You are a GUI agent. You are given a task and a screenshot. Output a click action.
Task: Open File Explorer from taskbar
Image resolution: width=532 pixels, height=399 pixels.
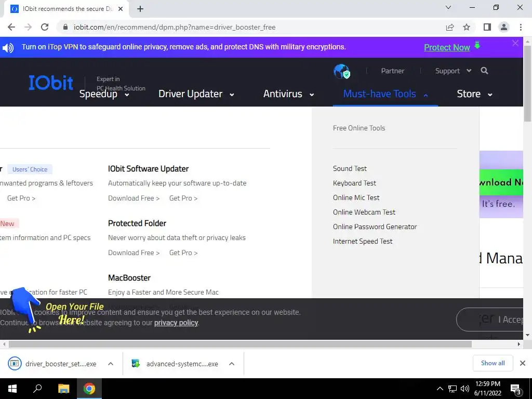pyautogui.click(x=63, y=389)
